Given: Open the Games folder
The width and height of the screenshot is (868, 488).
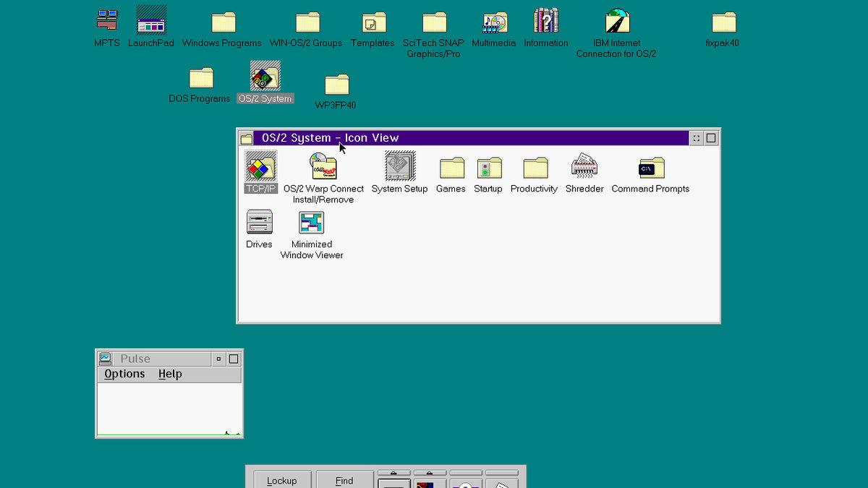Looking at the screenshot, I should [x=451, y=168].
